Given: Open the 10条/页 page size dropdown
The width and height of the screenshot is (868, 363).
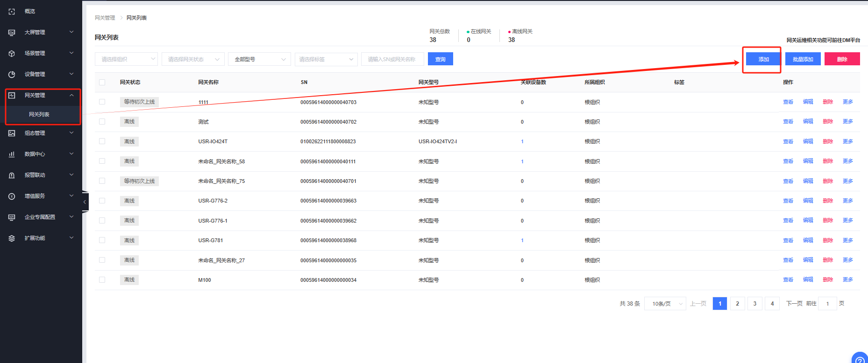Looking at the screenshot, I should (665, 304).
